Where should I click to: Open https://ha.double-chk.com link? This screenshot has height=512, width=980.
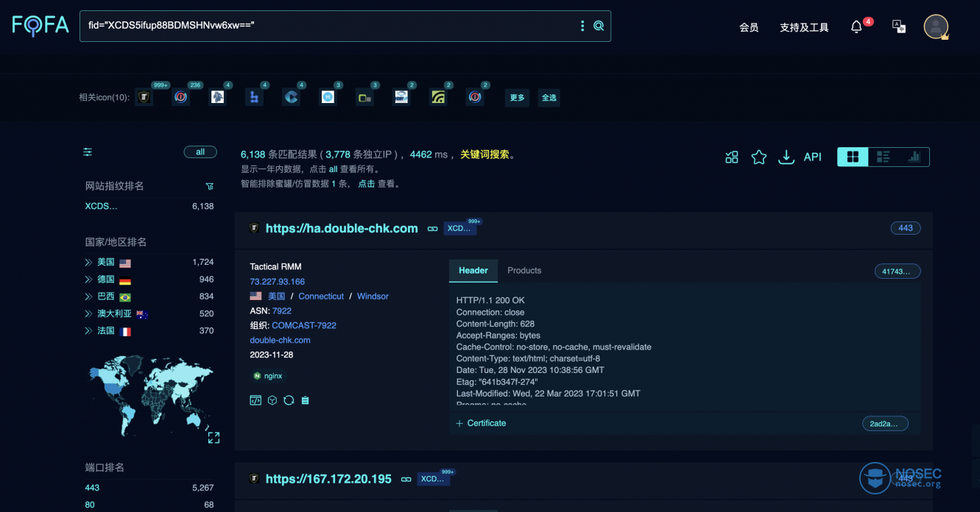click(x=342, y=229)
